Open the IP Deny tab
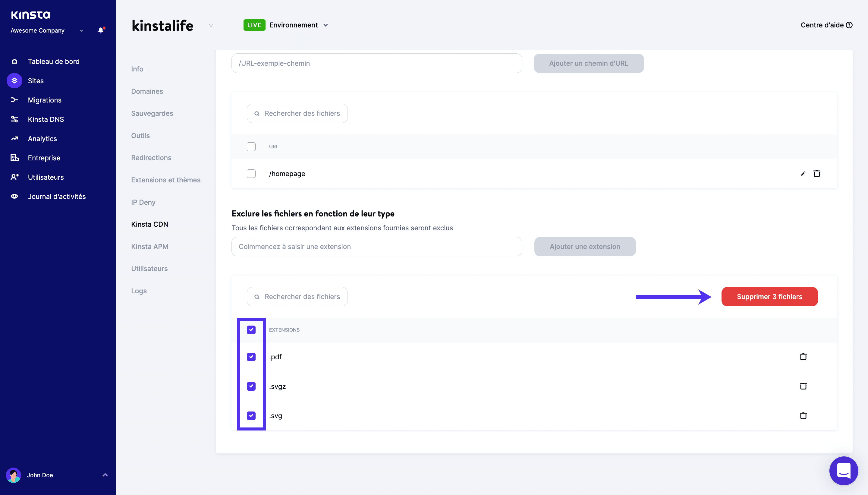The height and width of the screenshot is (495, 868). tap(143, 202)
